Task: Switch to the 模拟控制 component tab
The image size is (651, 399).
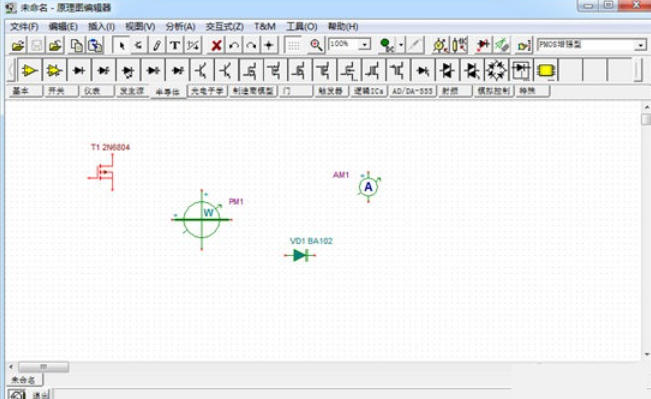Action: 494,91
